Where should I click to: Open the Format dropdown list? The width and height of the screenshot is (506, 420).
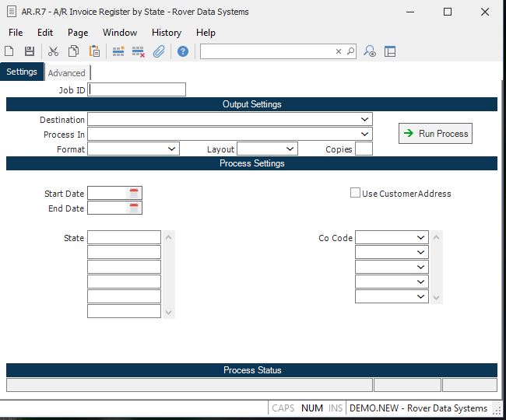[x=172, y=149]
